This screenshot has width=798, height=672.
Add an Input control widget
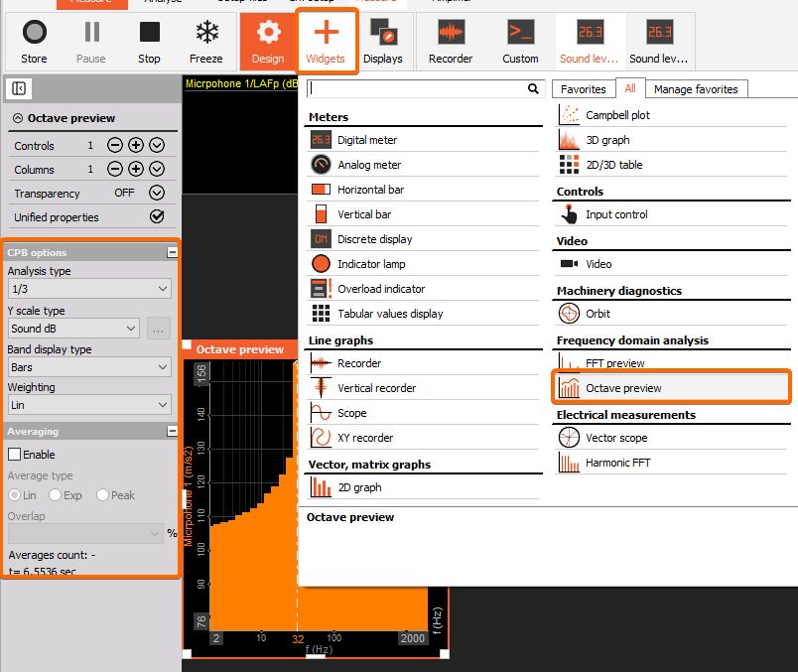672,214
